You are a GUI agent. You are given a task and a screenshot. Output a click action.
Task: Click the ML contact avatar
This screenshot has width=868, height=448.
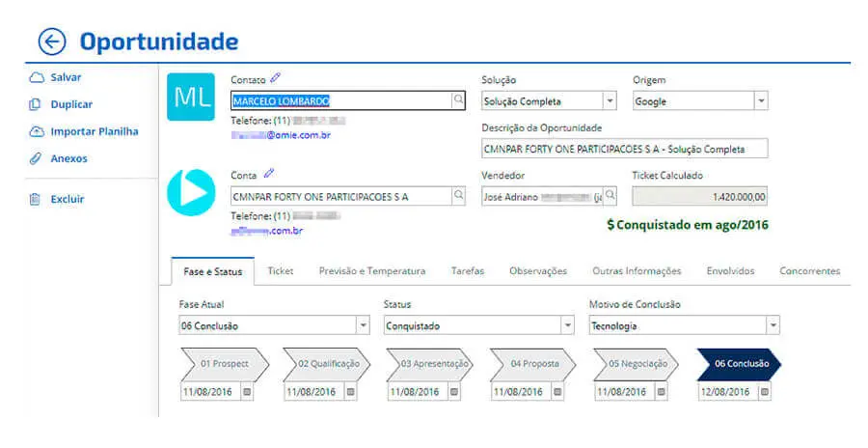191,97
